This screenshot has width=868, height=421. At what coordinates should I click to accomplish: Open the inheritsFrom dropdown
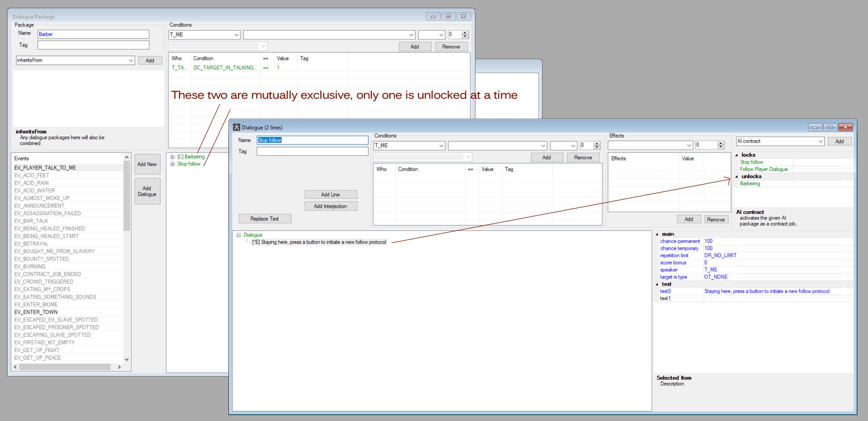coord(131,60)
